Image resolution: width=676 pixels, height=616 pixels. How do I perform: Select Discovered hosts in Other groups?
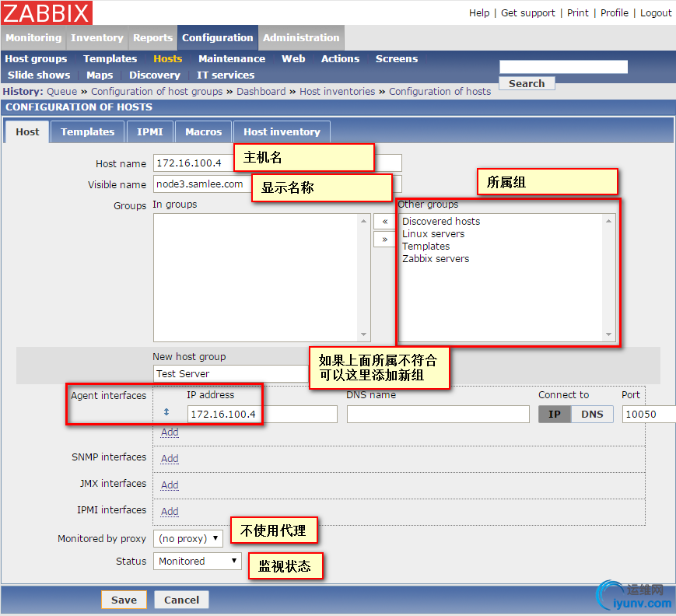click(x=440, y=221)
